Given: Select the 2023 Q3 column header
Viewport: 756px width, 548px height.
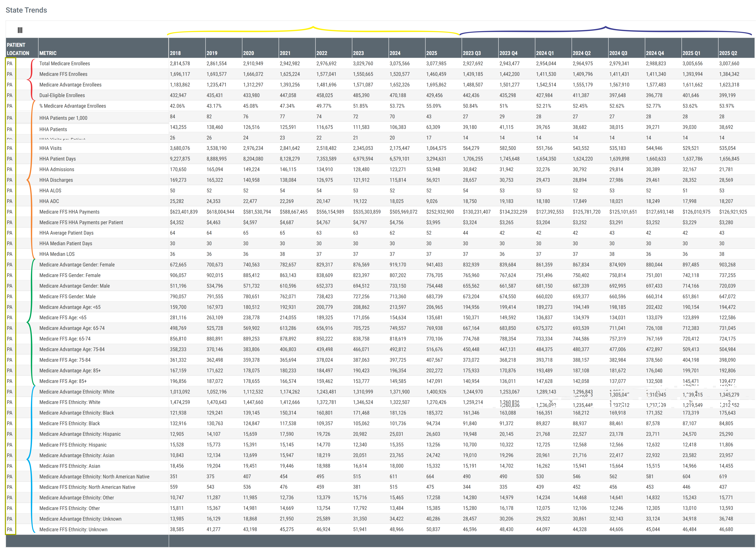Looking at the screenshot, I should (x=472, y=53).
